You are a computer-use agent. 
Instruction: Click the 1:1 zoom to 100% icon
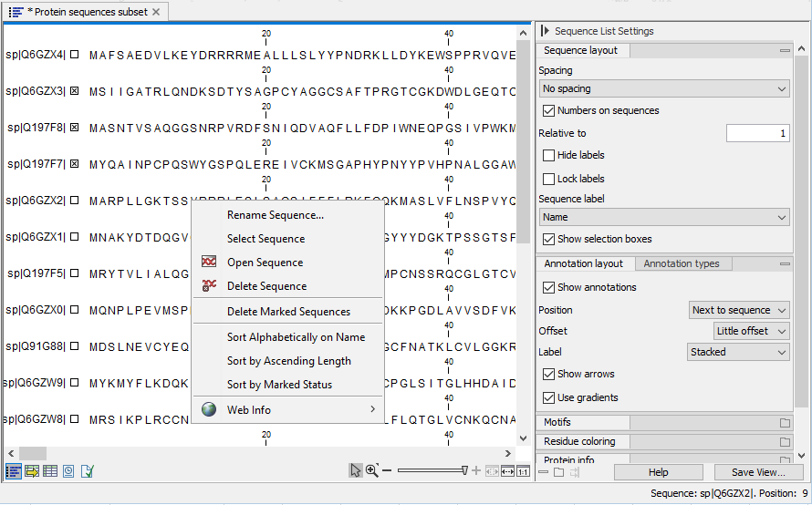coord(523,471)
